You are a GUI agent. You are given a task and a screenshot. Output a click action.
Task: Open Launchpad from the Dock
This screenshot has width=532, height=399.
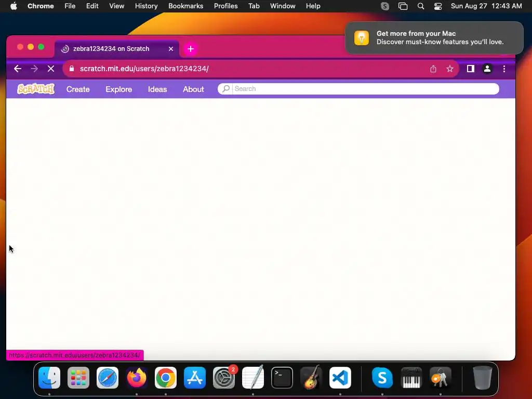(78, 378)
